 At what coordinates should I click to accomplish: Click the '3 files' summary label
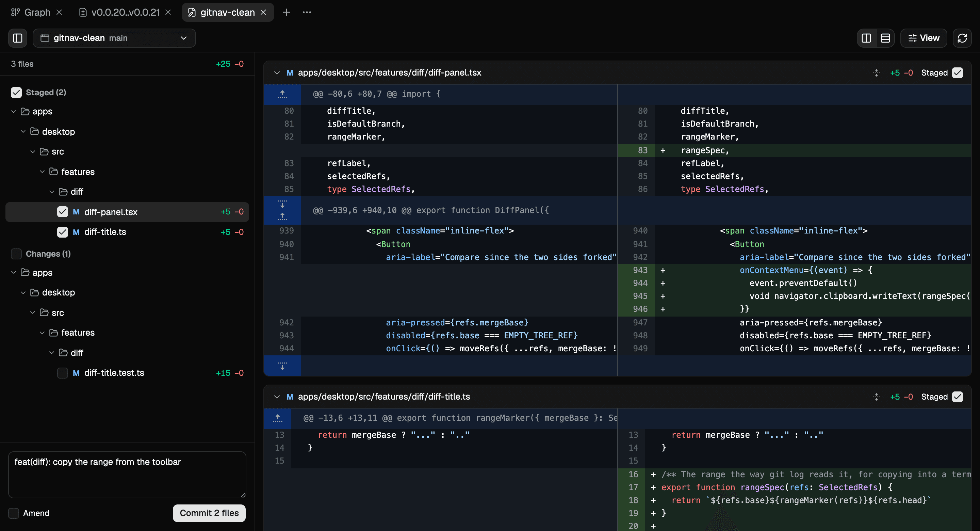[22, 64]
